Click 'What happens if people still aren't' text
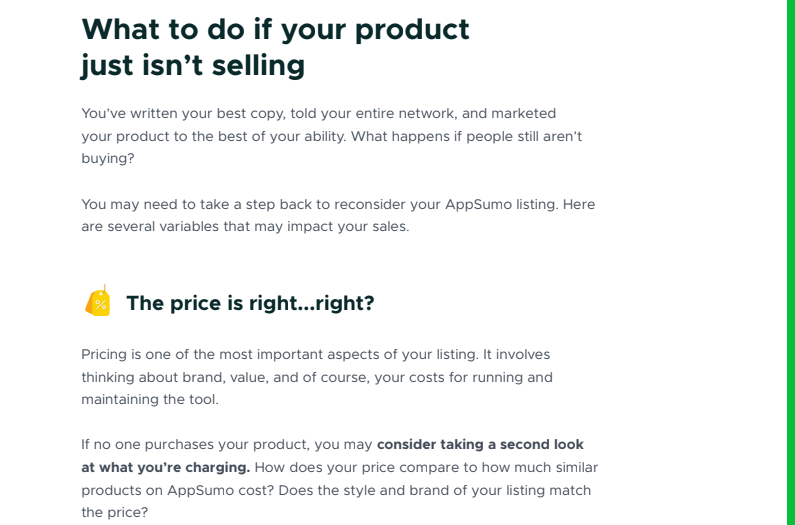This screenshot has width=795, height=525. tap(466, 136)
